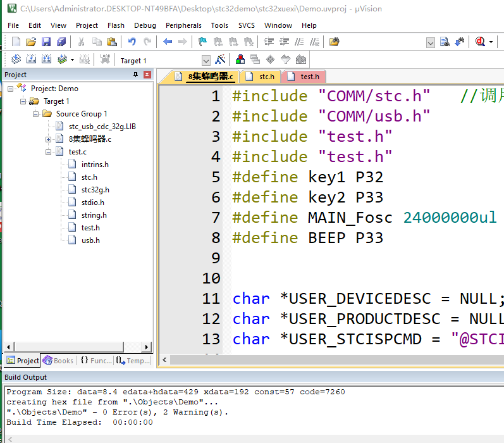
Task: Select usb.h in the project tree
Action: pyautogui.click(x=90, y=240)
